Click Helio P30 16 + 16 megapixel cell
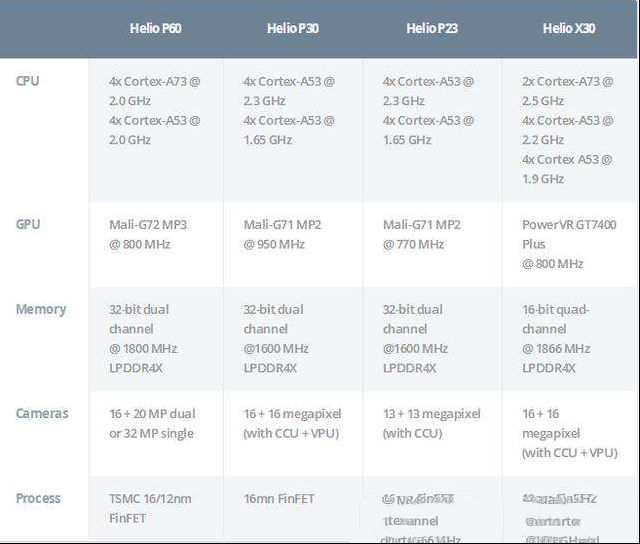 (293, 433)
